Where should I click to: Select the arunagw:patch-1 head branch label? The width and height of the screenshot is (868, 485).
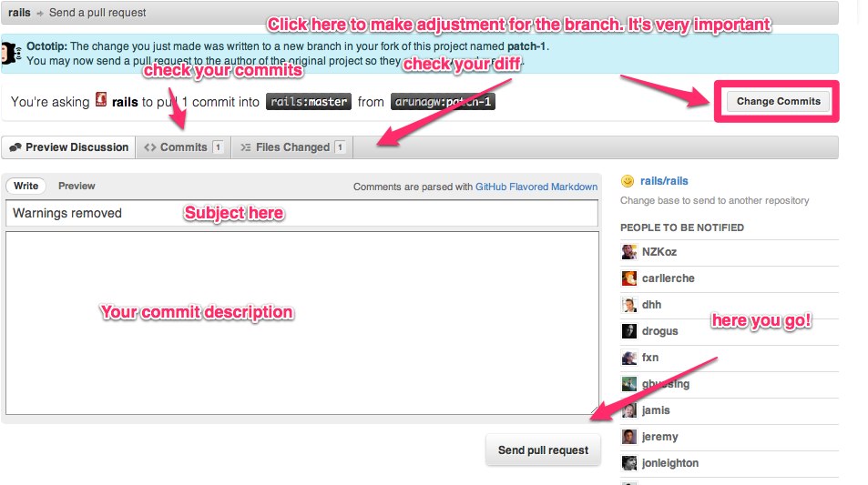click(x=443, y=102)
